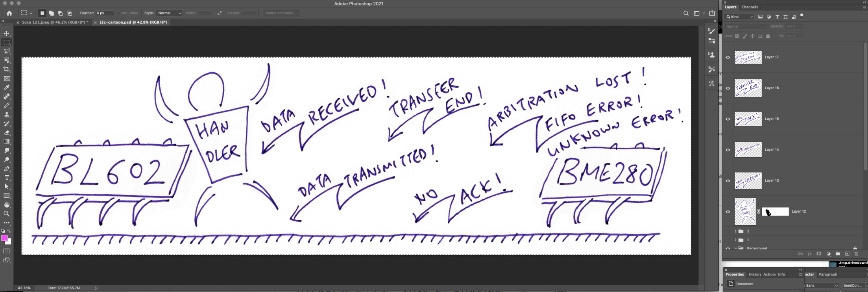
Task: Open the Style dropdown set to Normal
Action: (x=169, y=13)
